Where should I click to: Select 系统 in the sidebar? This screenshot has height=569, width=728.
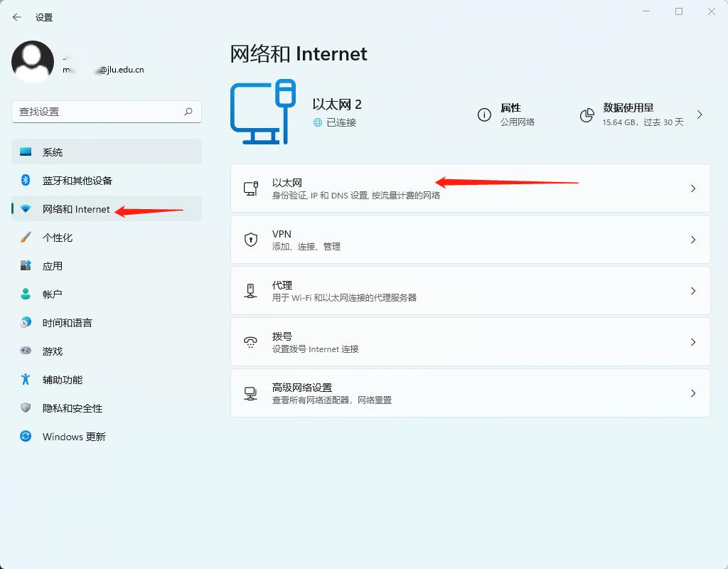(x=53, y=152)
